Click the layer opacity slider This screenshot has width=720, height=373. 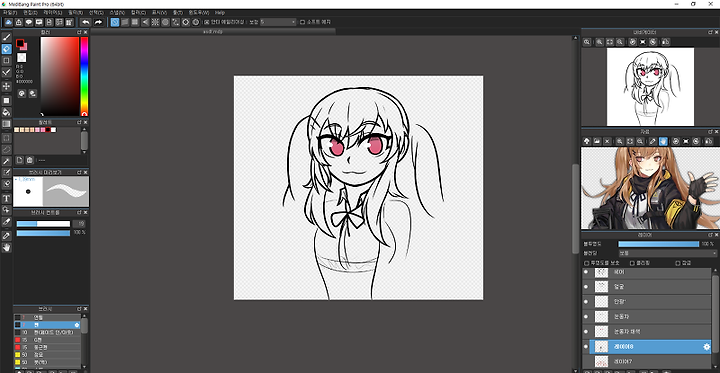pos(658,244)
